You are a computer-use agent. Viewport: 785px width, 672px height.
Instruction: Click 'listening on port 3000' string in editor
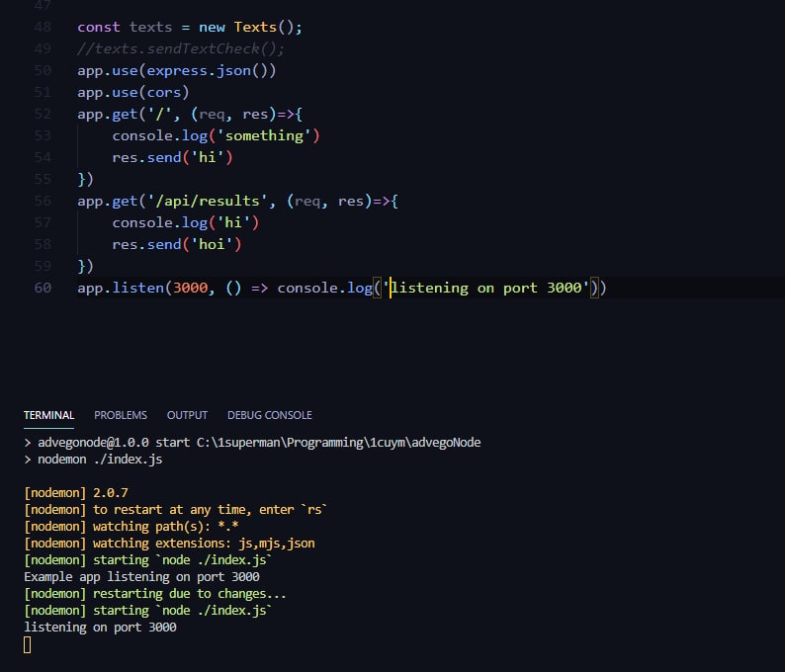[486, 288]
